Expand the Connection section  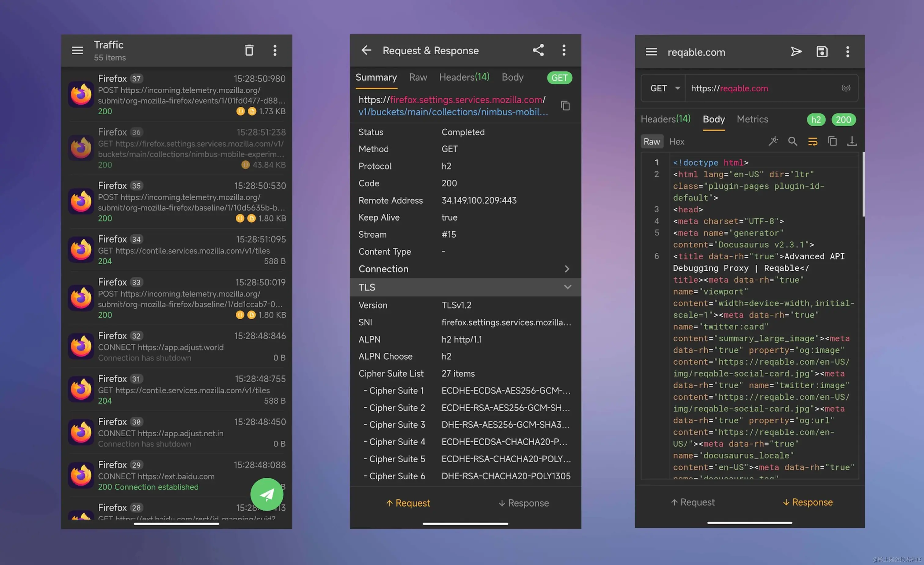(566, 269)
